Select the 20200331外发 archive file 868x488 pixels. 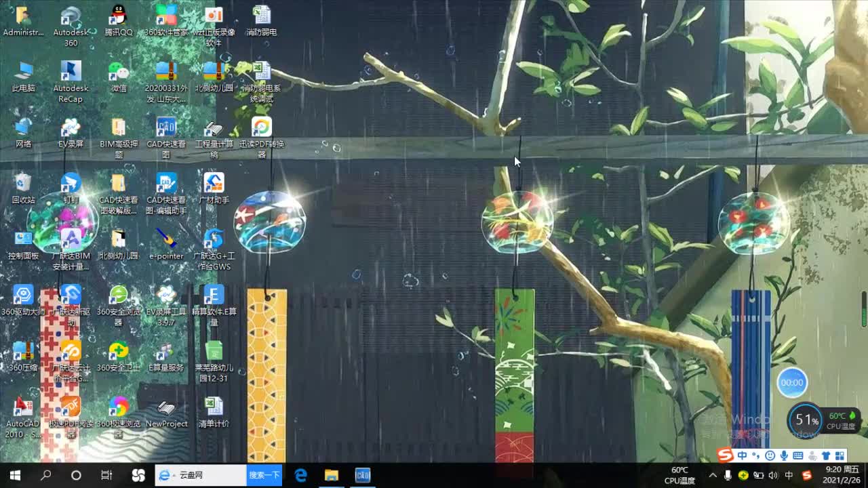[166, 82]
